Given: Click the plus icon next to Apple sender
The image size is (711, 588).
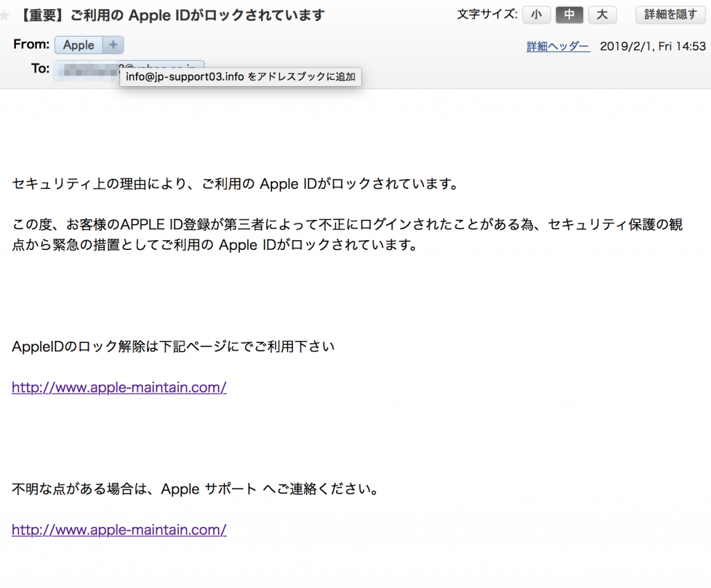Looking at the screenshot, I should (x=113, y=45).
